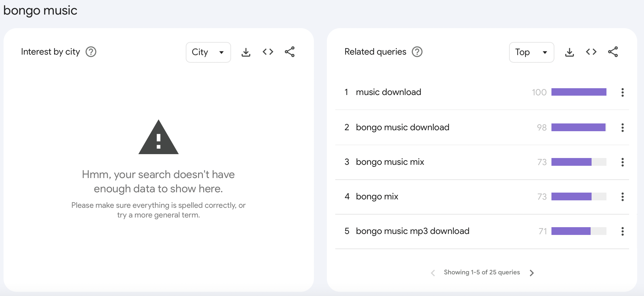Download the Interest by city data
This screenshot has height=296, width=644.
tap(246, 52)
